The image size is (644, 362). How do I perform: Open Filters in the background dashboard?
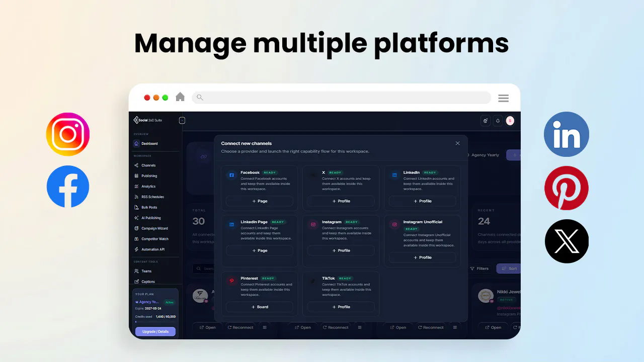[479, 268]
